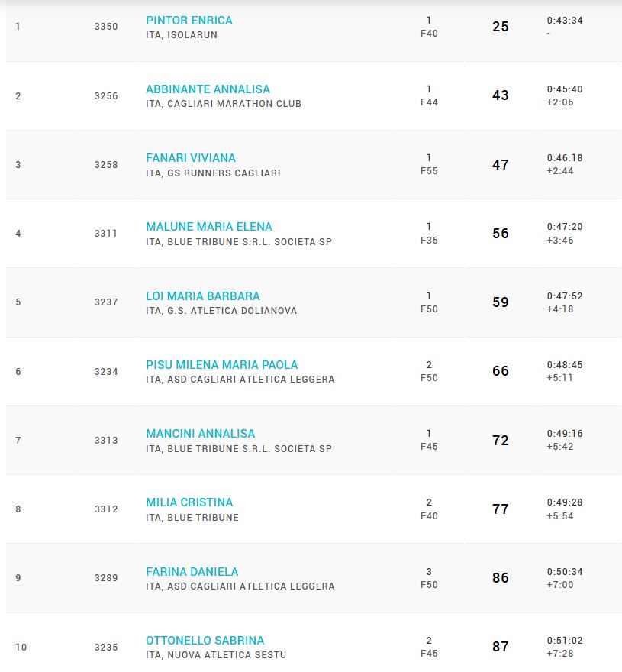
Task: Click finish time 0:49:16 for Mancini
Action: (565, 434)
